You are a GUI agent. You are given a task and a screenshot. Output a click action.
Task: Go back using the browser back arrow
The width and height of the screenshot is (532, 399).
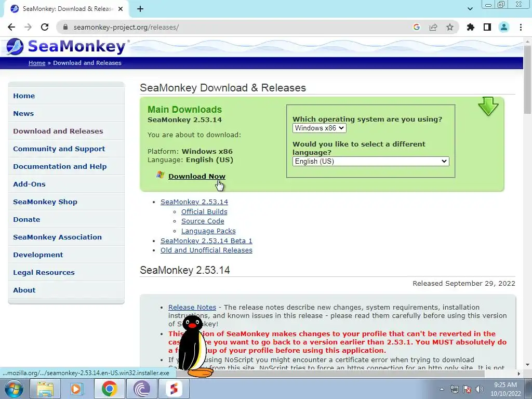coord(11,27)
